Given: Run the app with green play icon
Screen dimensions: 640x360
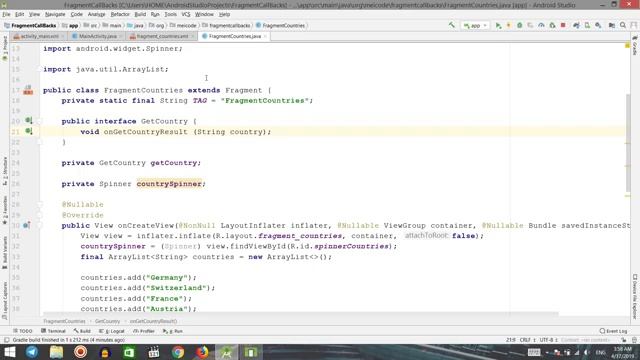Looking at the screenshot, I should pos(498,25).
